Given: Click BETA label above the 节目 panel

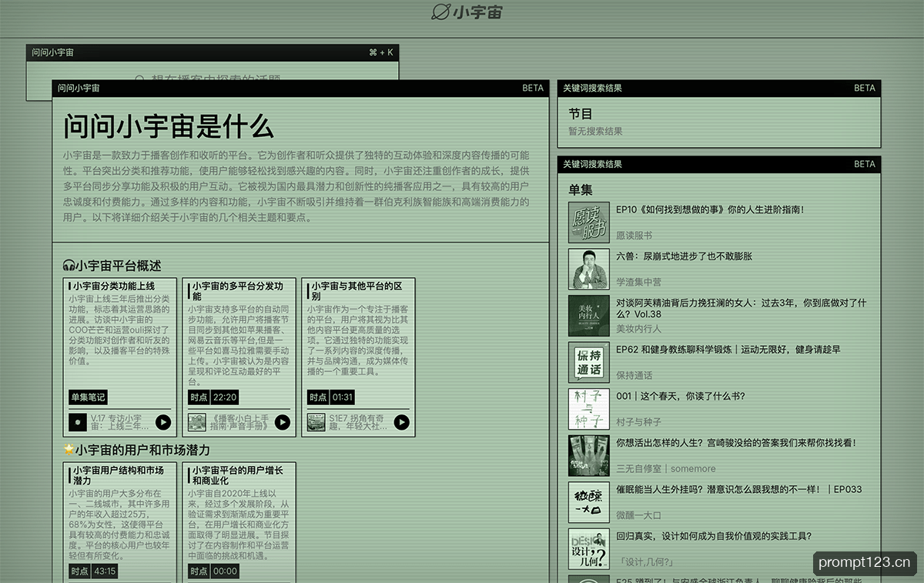Looking at the screenshot, I should [865, 88].
